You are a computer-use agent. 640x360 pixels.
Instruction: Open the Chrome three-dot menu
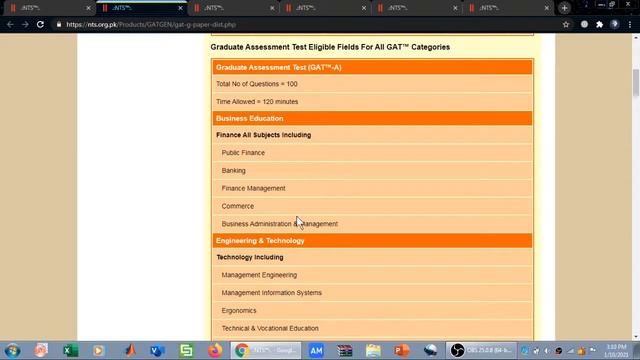[x=630, y=24]
